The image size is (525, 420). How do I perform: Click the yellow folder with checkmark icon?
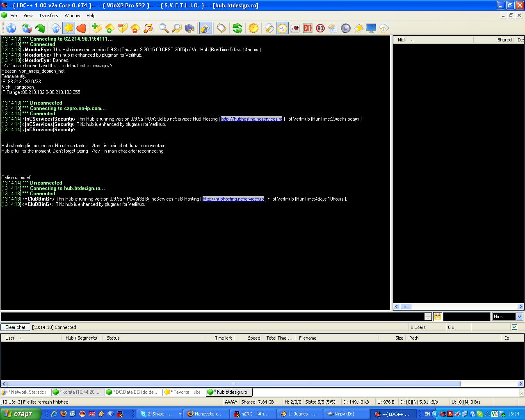click(x=123, y=28)
